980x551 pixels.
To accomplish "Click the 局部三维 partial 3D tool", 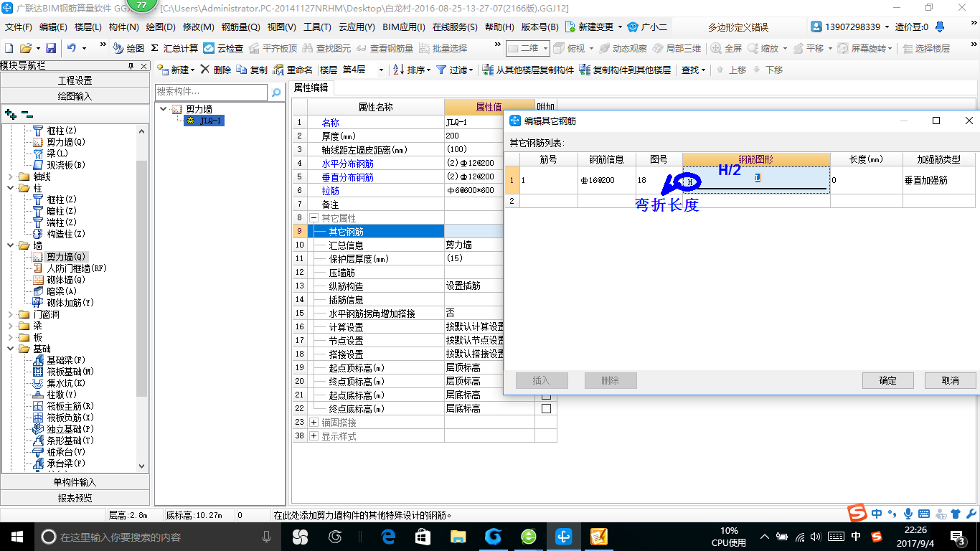I will [677, 48].
